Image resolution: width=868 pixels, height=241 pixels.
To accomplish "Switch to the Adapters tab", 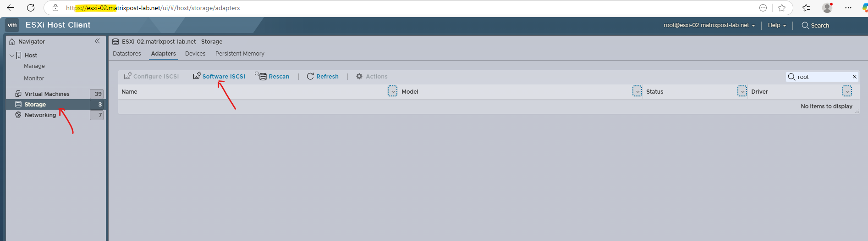I will [164, 54].
